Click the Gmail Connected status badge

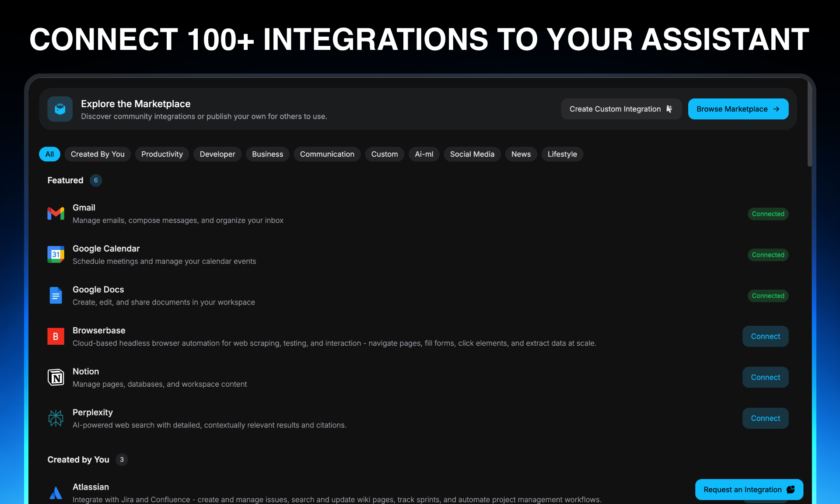(x=768, y=213)
